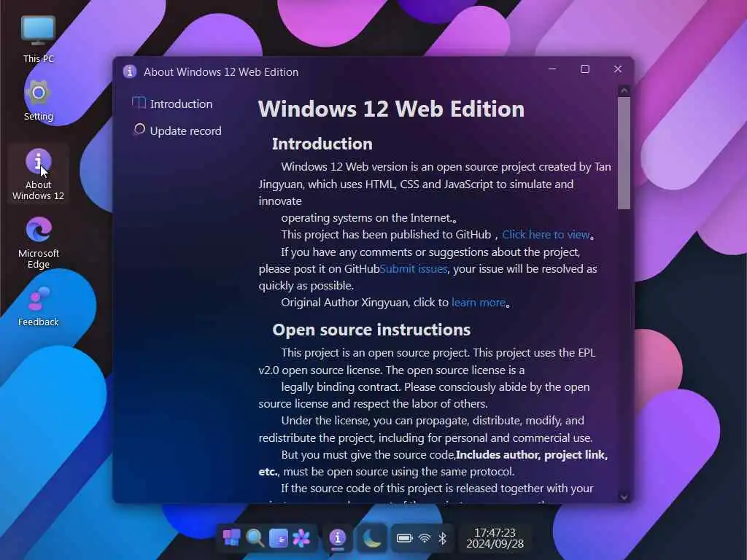Maximize the About Windows 12 window
The height and width of the screenshot is (560, 747).
(585, 69)
